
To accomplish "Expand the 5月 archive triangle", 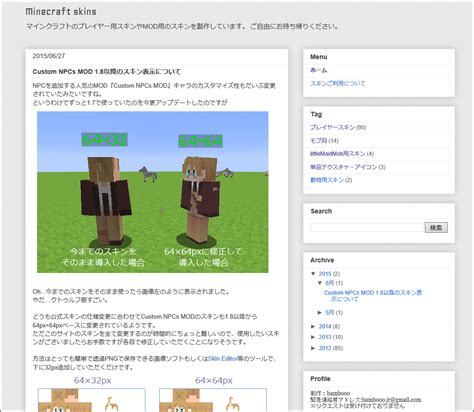I will click(x=320, y=313).
